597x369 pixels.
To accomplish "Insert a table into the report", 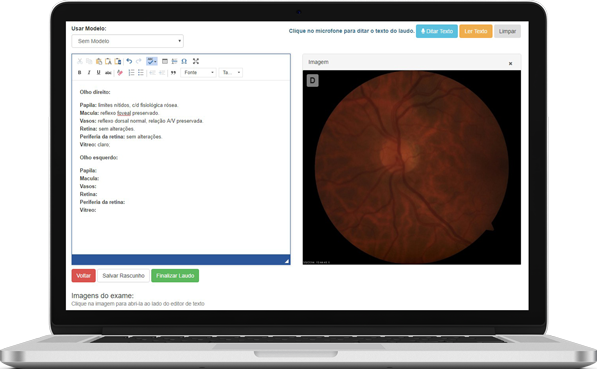I will coord(165,61).
